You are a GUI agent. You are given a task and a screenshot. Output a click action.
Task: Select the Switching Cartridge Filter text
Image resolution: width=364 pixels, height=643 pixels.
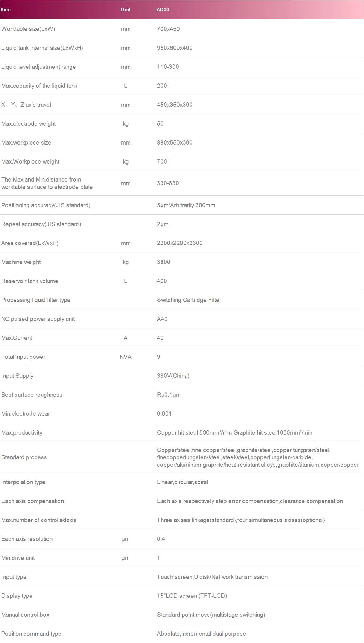click(x=189, y=300)
